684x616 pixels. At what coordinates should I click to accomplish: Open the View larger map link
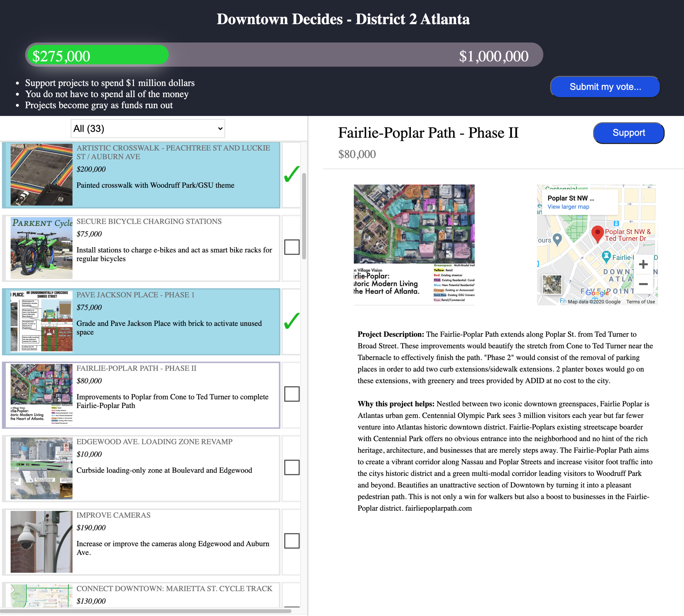click(x=568, y=207)
